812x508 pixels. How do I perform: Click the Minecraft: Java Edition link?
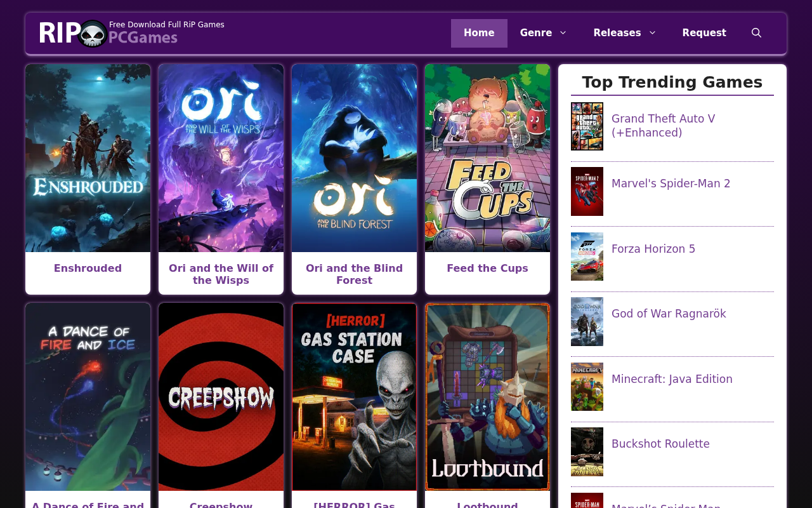[672, 379]
